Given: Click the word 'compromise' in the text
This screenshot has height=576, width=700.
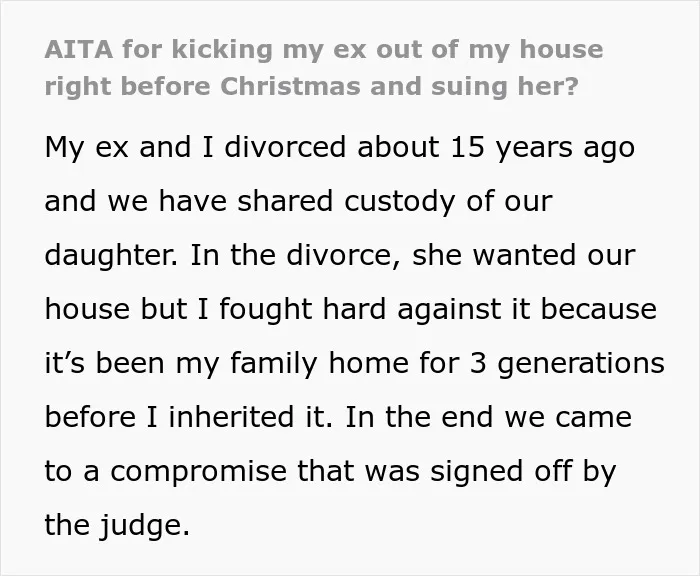Looking at the screenshot, I should tap(198, 472).
